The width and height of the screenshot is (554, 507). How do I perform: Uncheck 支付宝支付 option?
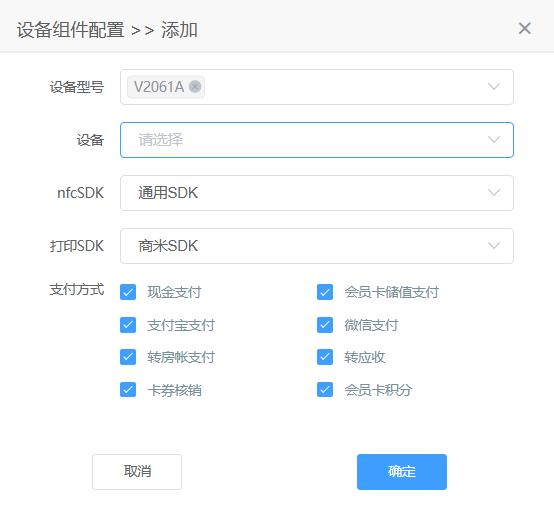pyautogui.click(x=128, y=325)
